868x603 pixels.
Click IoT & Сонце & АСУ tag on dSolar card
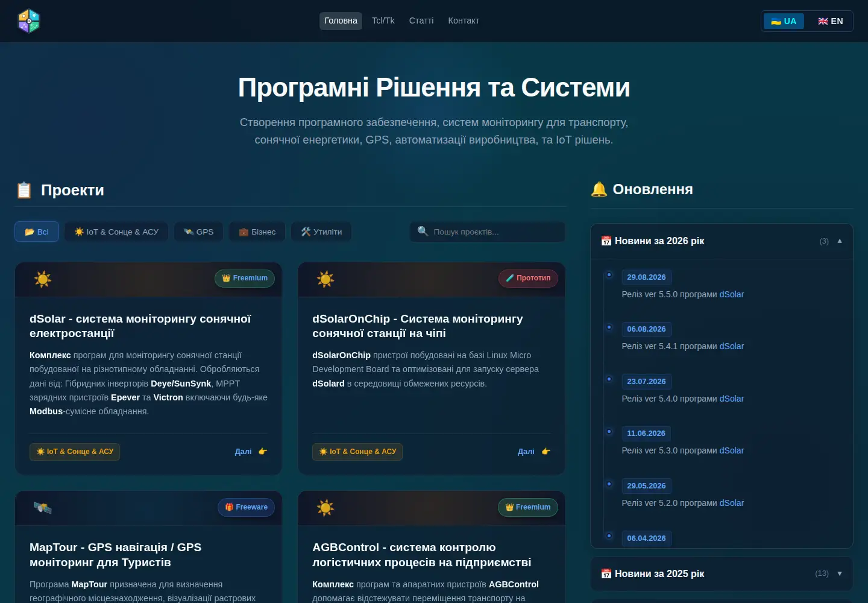[75, 452]
